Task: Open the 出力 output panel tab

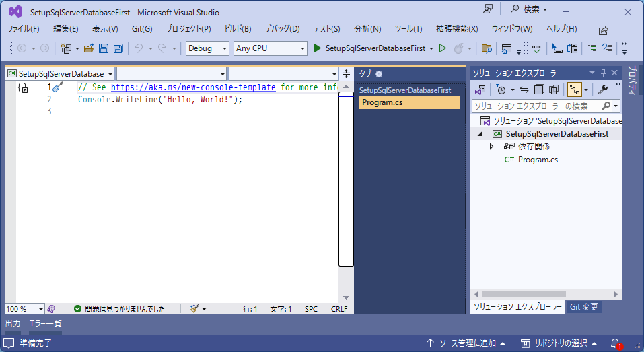Action: (x=13, y=324)
